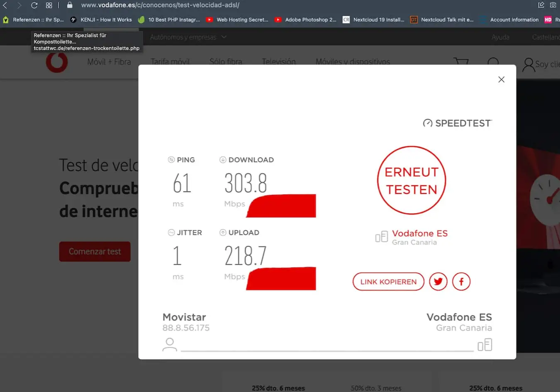Screen dimensions: 560x392
Task: Click the SPEEDTEST logo
Action: [x=458, y=123]
